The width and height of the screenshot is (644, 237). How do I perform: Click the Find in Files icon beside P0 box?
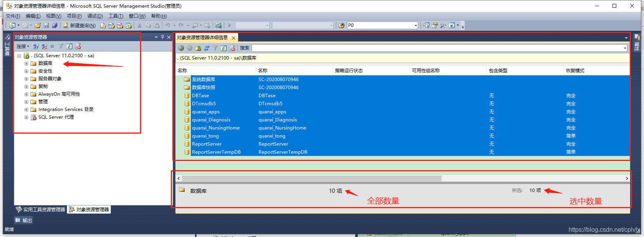[342, 25]
